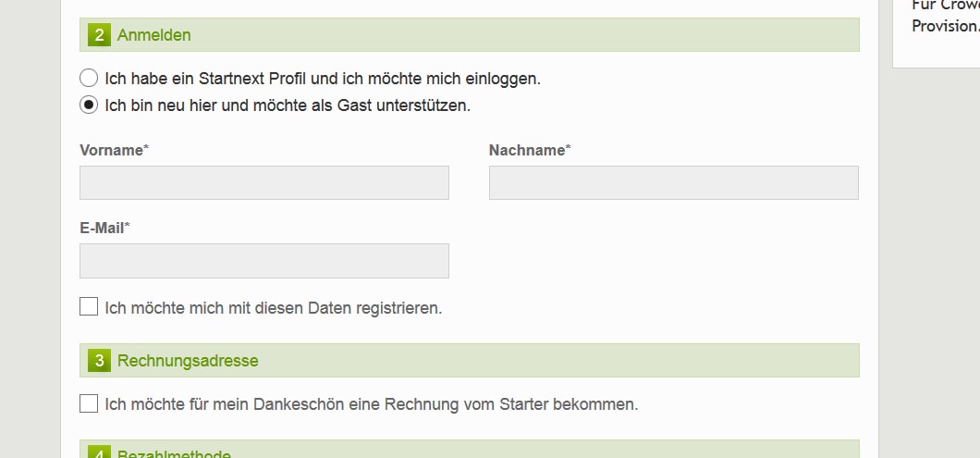
Task: Click the green step 2 number badge
Action: tap(99, 35)
